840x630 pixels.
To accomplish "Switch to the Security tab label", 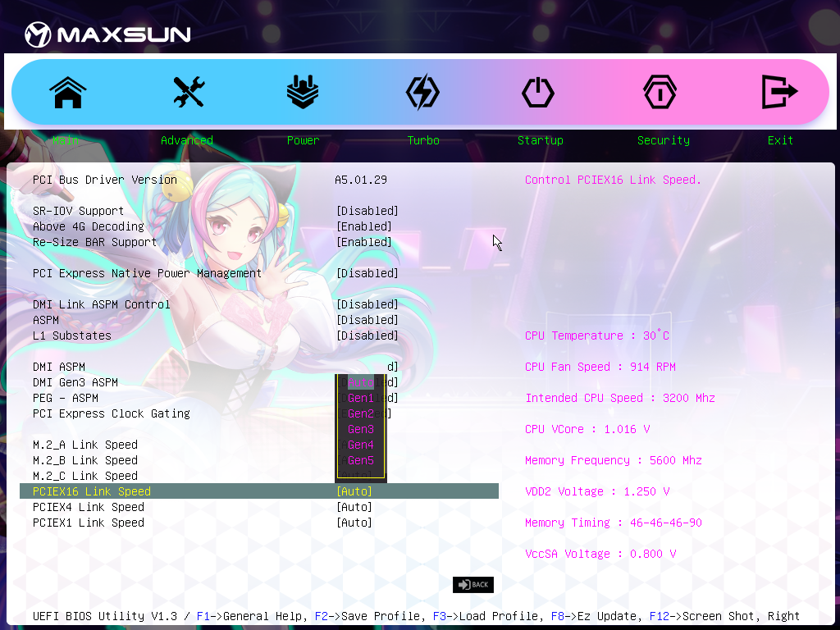I will (663, 140).
